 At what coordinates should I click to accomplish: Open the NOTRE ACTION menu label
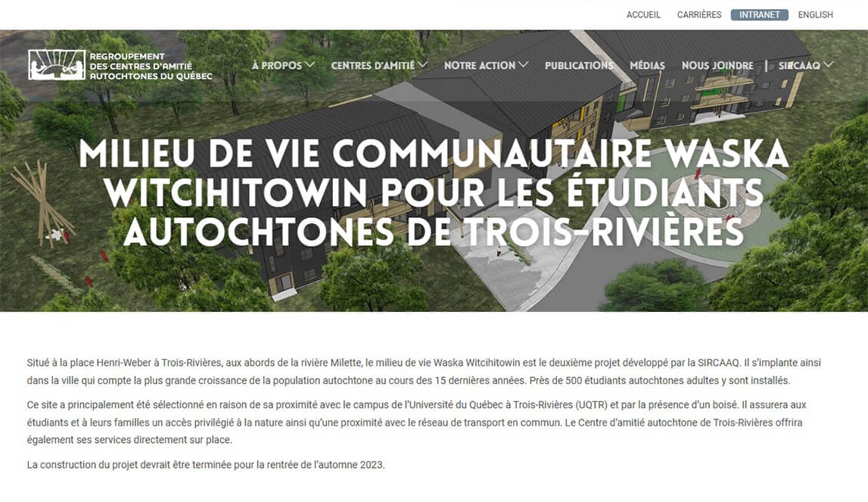[x=480, y=66]
